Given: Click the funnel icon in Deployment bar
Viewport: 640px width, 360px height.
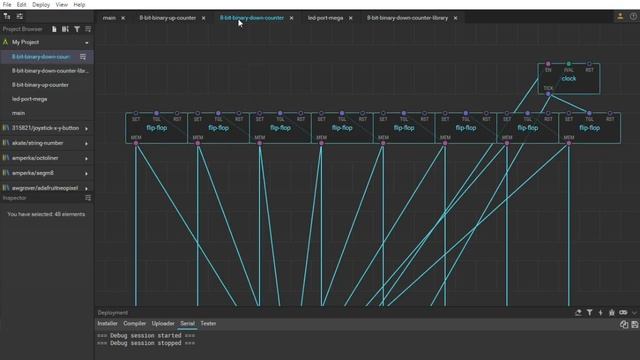Looking at the screenshot, I should click(589, 313).
